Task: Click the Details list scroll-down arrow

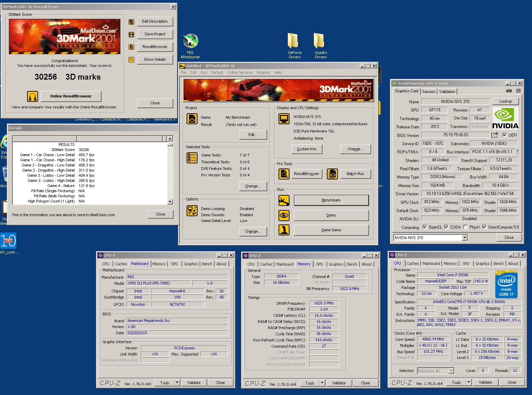Action: coord(170,202)
